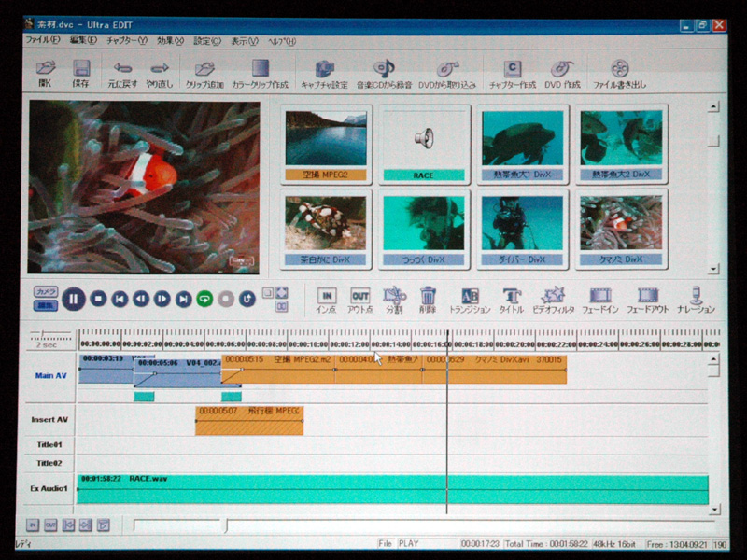Select the 分割 (split) tool
The image size is (747, 560).
[394, 297]
